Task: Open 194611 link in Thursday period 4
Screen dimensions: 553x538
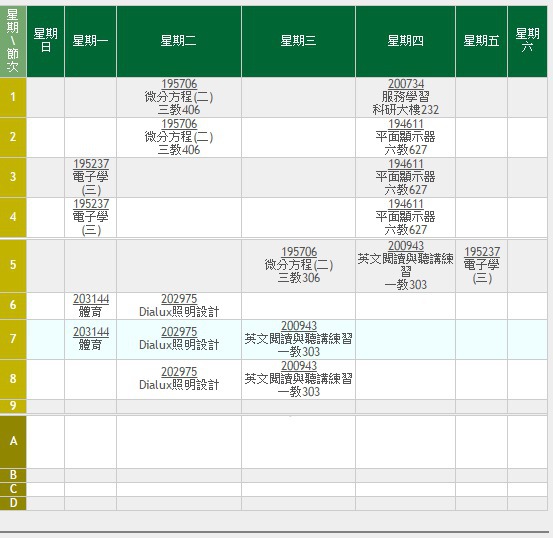Action: tap(406, 204)
